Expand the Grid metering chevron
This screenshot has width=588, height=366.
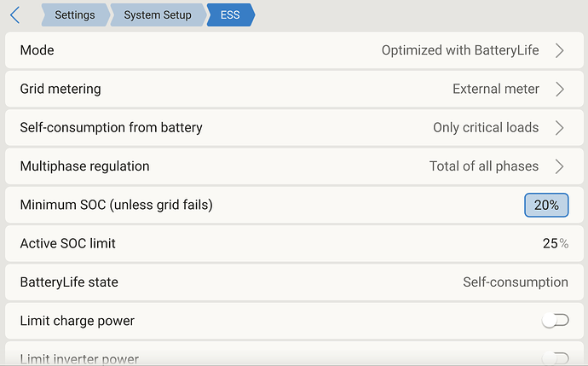pyautogui.click(x=560, y=89)
